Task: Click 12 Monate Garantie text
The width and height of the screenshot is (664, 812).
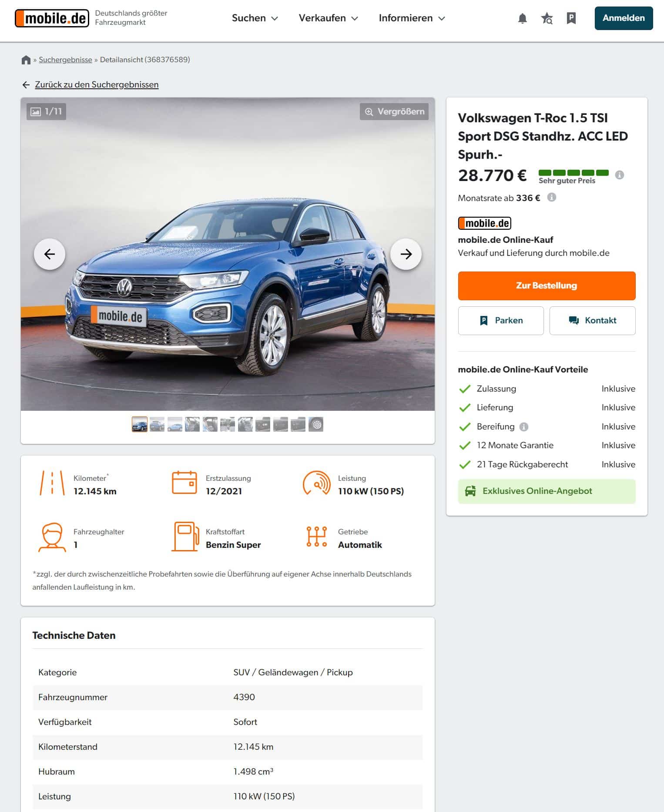Action: click(515, 446)
